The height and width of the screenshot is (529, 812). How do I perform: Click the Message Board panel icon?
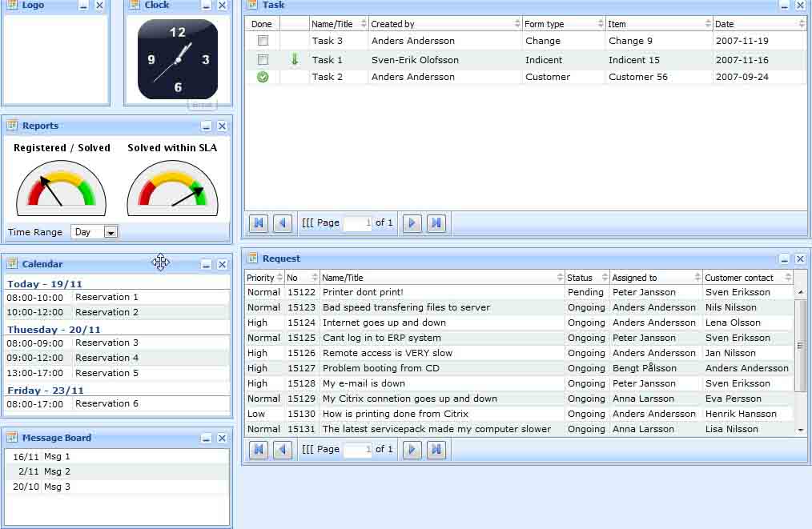(12, 438)
